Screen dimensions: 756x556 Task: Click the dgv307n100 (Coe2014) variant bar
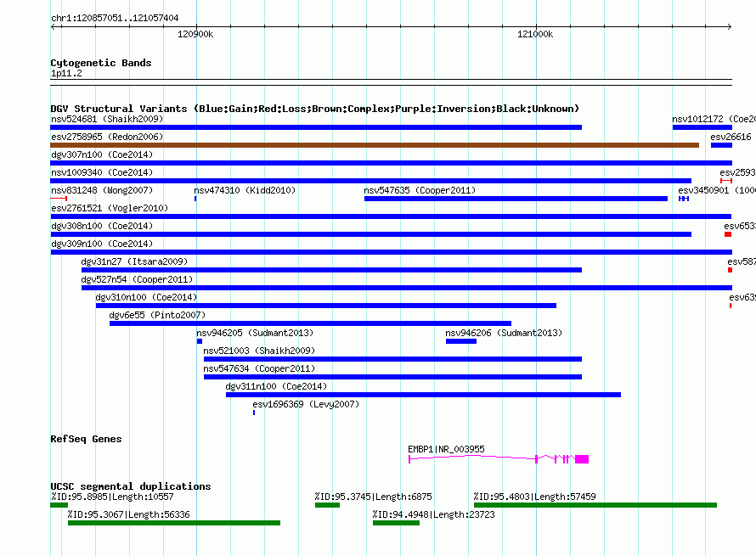click(x=391, y=163)
